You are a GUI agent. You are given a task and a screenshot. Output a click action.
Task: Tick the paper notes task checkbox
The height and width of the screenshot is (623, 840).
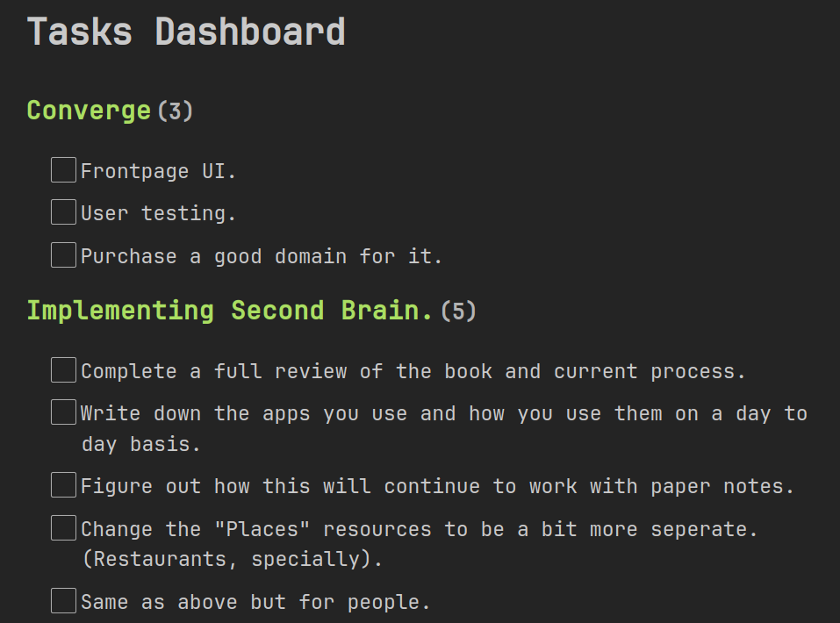click(x=63, y=485)
